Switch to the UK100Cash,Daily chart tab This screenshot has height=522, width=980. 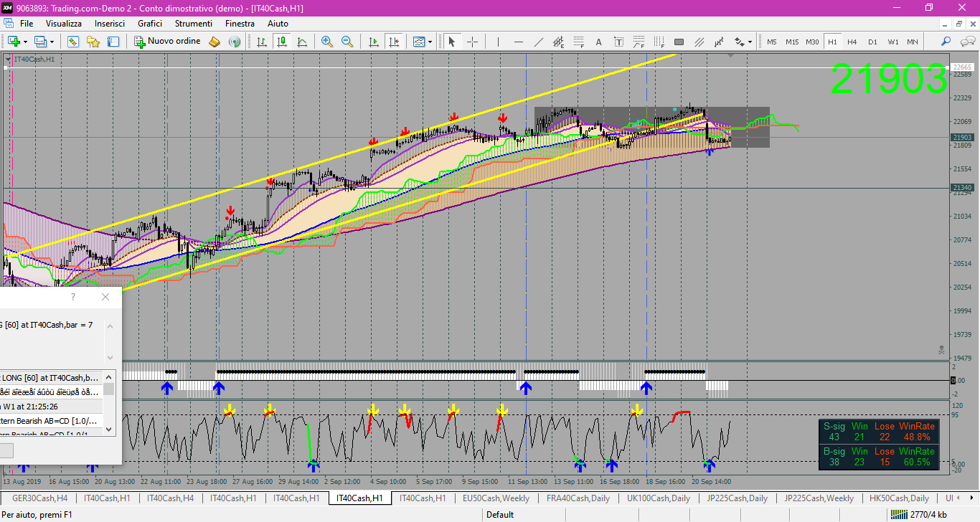coord(659,498)
